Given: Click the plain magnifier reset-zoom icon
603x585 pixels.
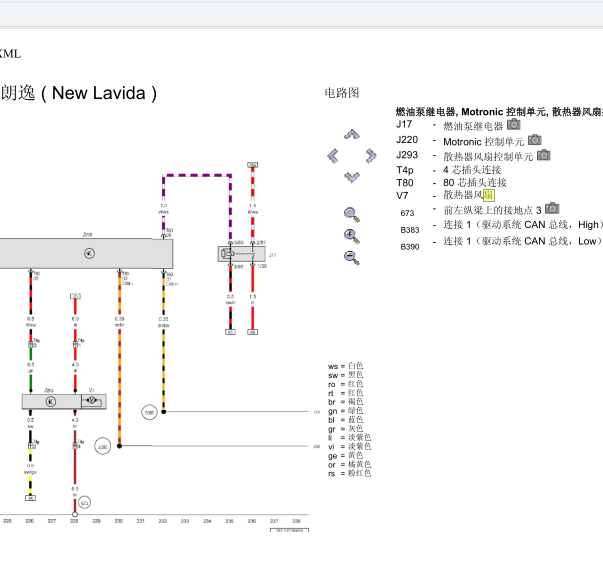Looking at the screenshot, I should [x=352, y=214].
